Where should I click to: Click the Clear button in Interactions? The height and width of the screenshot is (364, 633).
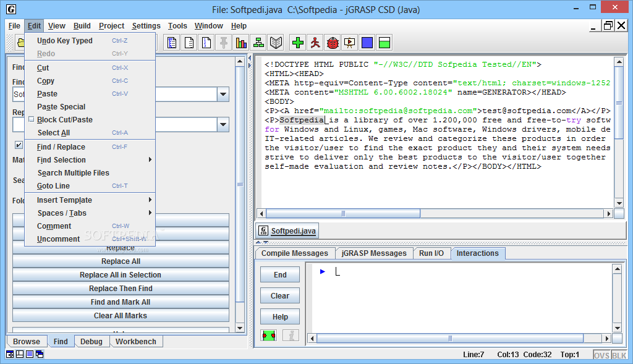click(x=280, y=295)
